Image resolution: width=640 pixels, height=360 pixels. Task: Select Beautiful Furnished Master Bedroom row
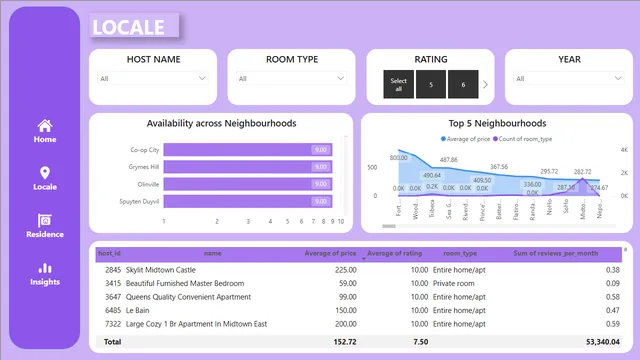point(359,283)
